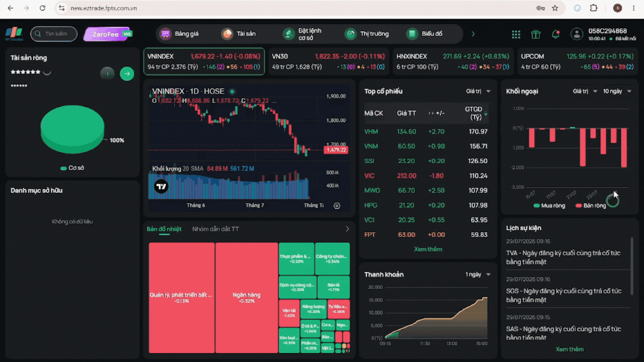Click the green arrow button in Tài sản ròng

pos(127,74)
